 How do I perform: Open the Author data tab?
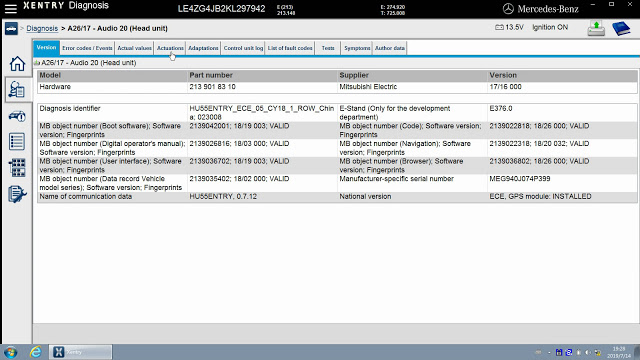point(390,48)
